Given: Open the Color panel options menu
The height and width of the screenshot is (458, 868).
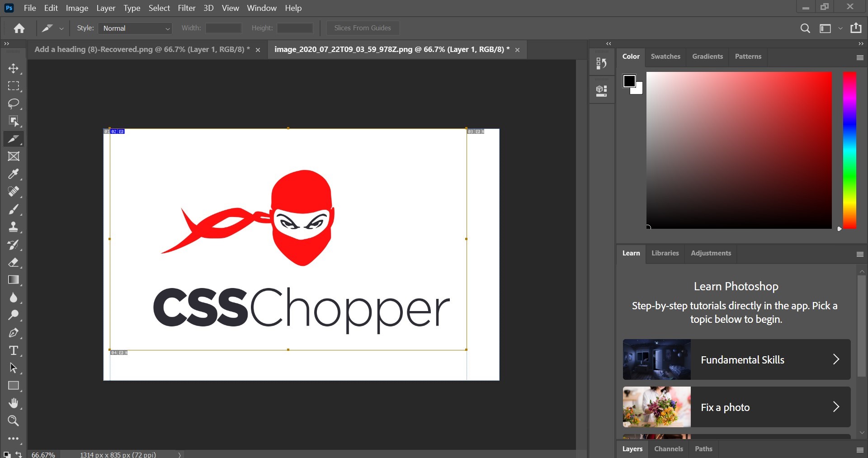Looking at the screenshot, I should (860, 57).
